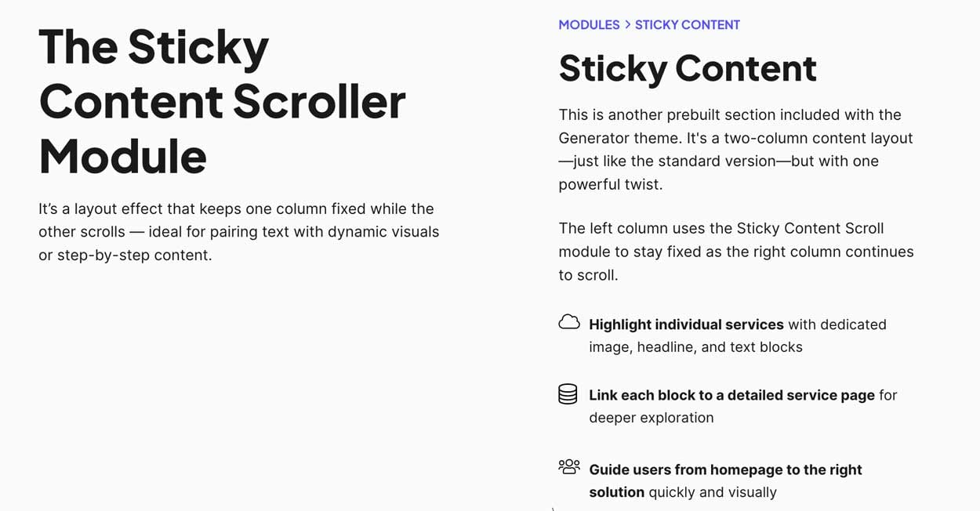Select bold "Link each block" list text
The image size is (980, 511).
click(x=731, y=395)
